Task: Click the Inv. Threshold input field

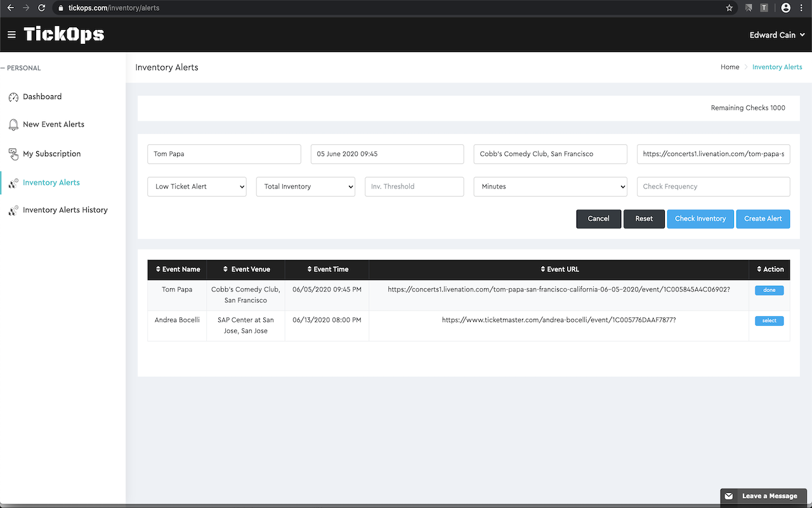Action: [x=414, y=187]
